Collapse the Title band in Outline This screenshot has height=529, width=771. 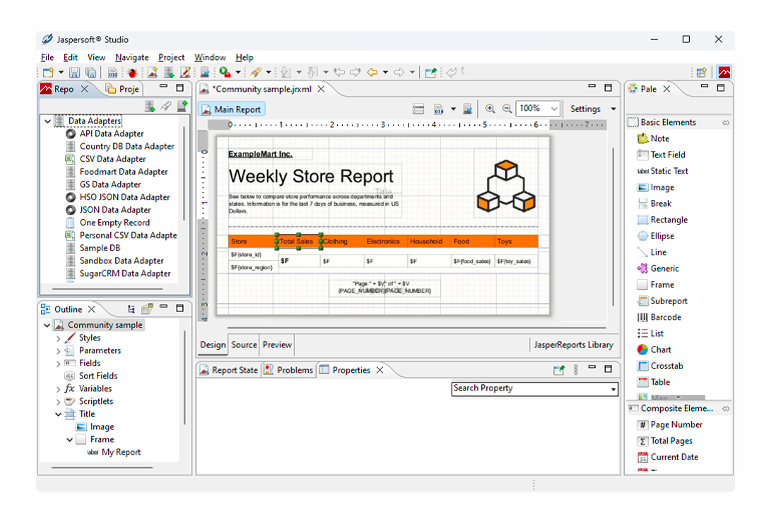tap(58, 414)
